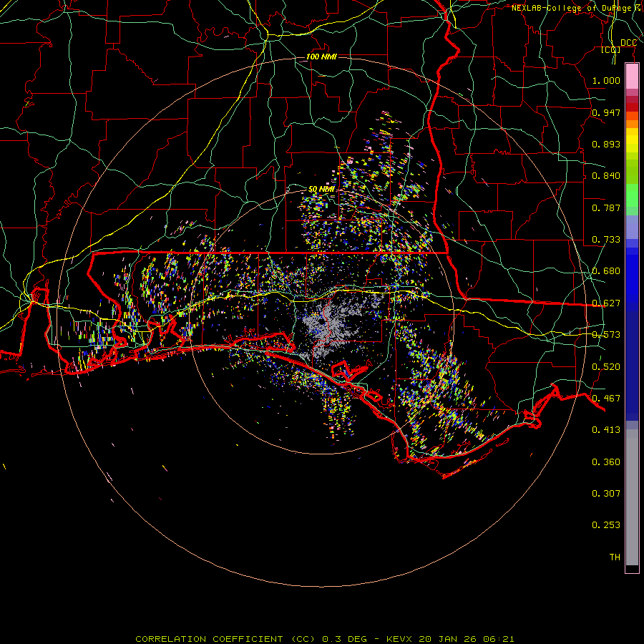Click the 0.253 scale value
Screen dimensions: 644x644
tap(605, 525)
